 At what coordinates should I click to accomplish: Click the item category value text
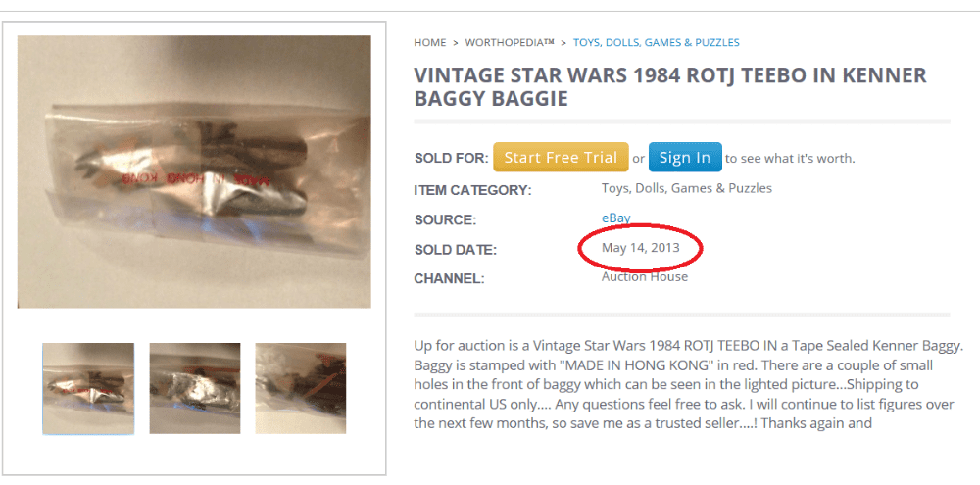pyautogui.click(x=686, y=188)
